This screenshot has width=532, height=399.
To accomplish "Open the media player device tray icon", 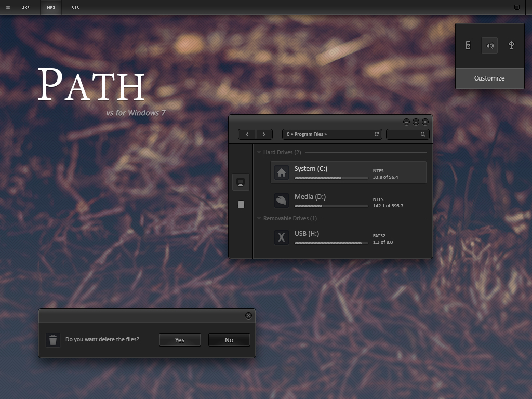I will pyautogui.click(x=468, y=45).
